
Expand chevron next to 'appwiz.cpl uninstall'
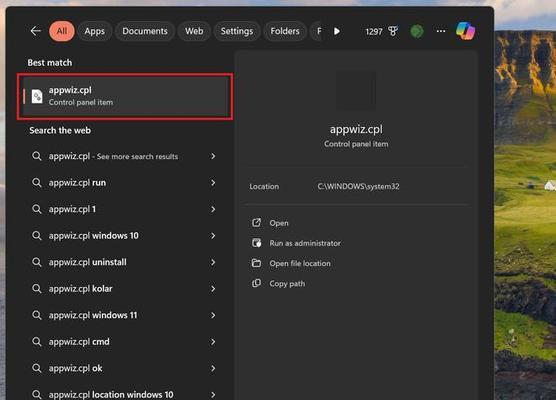point(213,262)
